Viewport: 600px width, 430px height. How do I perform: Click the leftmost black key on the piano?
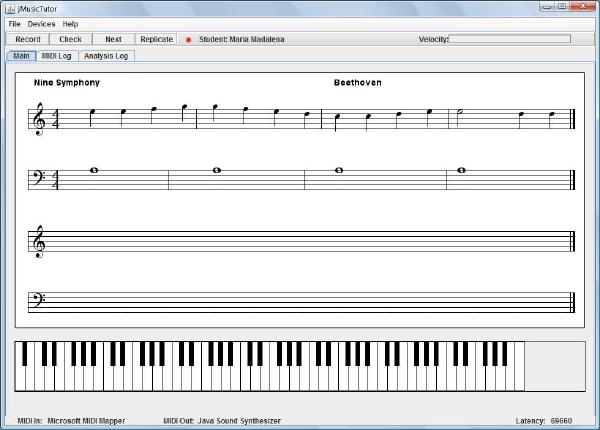[x=25, y=354]
